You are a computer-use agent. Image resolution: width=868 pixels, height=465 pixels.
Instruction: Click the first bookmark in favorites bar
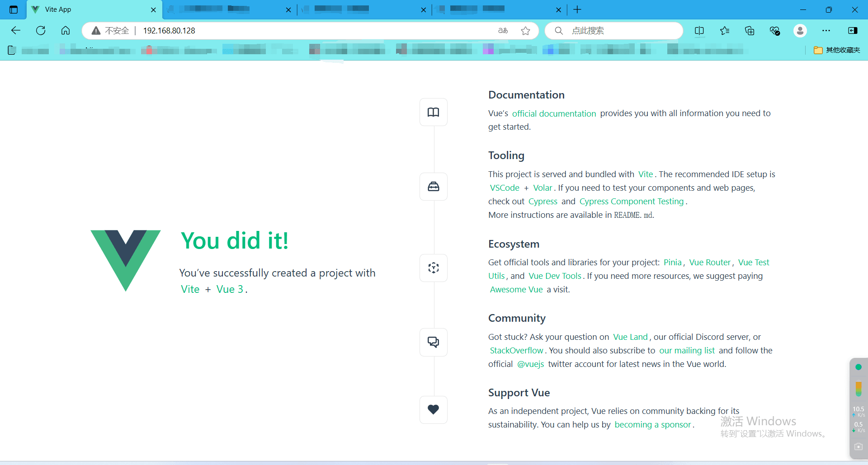[28, 50]
